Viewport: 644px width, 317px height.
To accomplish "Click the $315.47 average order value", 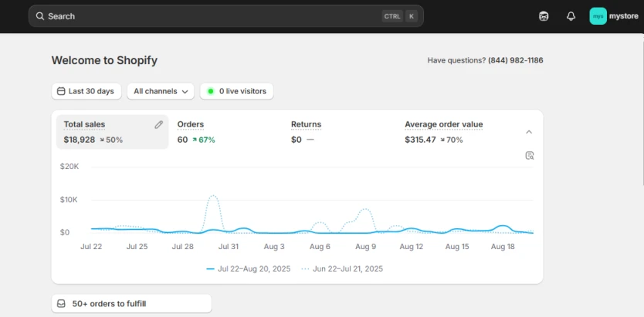I will coord(420,140).
